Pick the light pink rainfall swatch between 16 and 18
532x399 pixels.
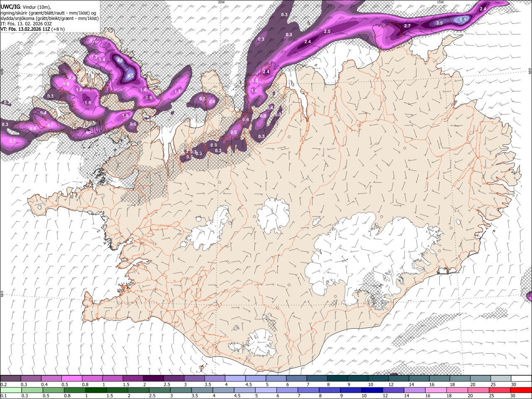(436, 390)
